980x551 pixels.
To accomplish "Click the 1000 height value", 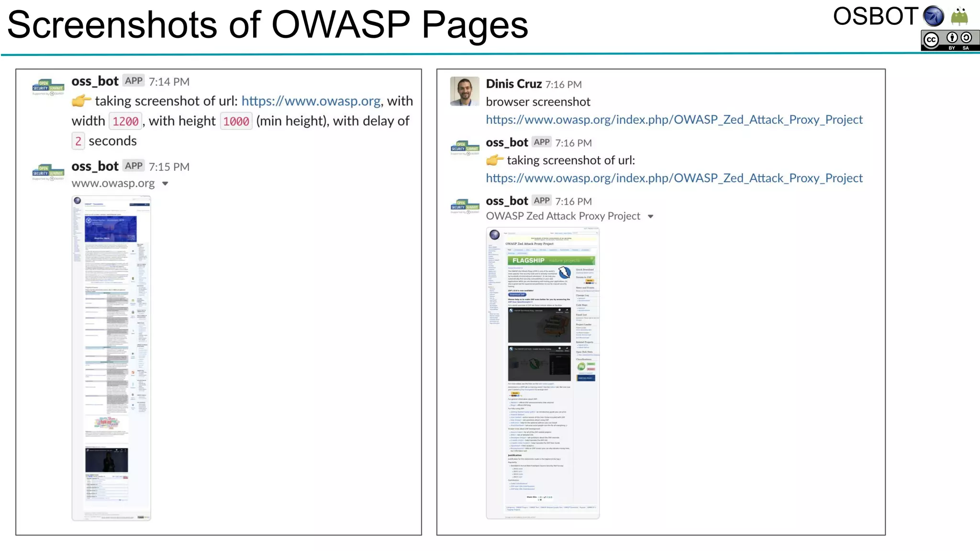I will (236, 121).
